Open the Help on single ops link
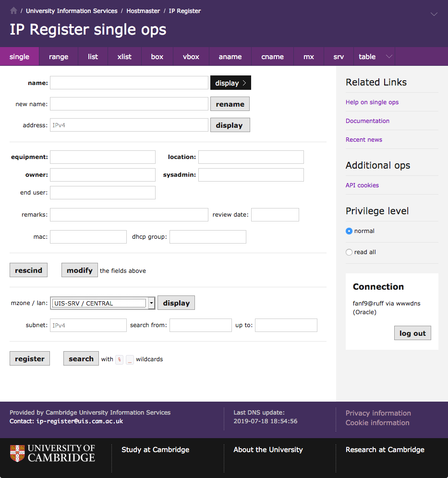The width and height of the screenshot is (448, 478). click(372, 102)
